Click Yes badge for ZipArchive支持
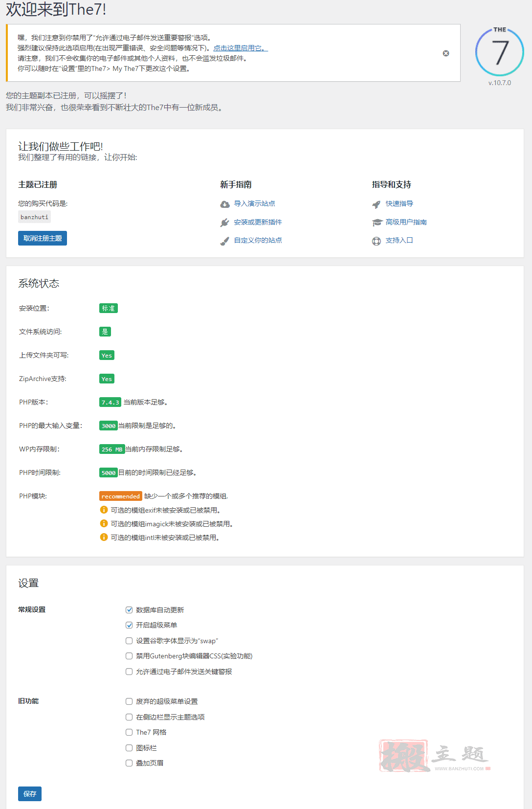532x809 pixels. (x=107, y=379)
